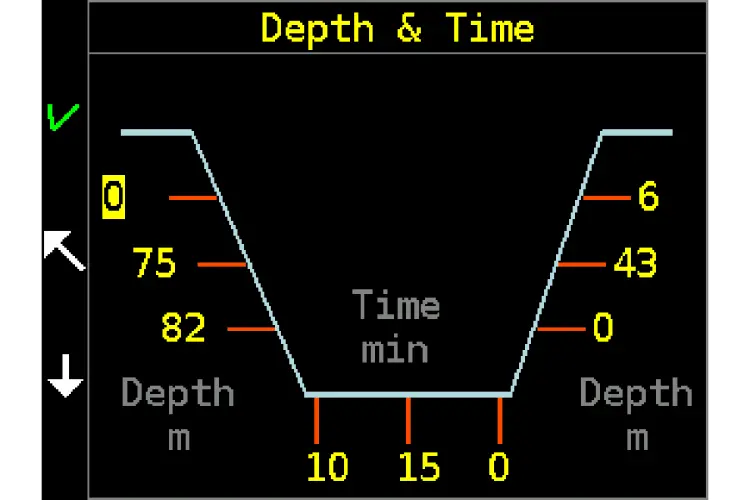Image resolution: width=750 pixels, height=500 pixels.
Task: Click the diagonal up-left back arrow
Action: 64,250
